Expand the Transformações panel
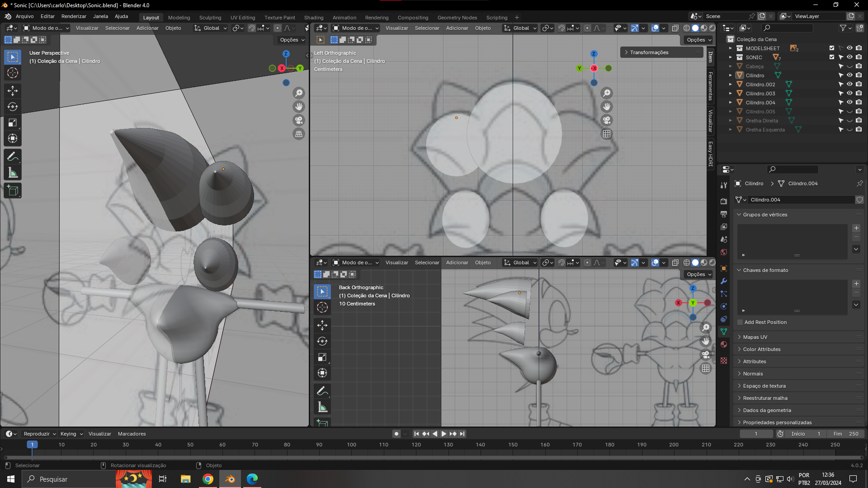The width and height of the screenshot is (868, 488). [649, 52]
